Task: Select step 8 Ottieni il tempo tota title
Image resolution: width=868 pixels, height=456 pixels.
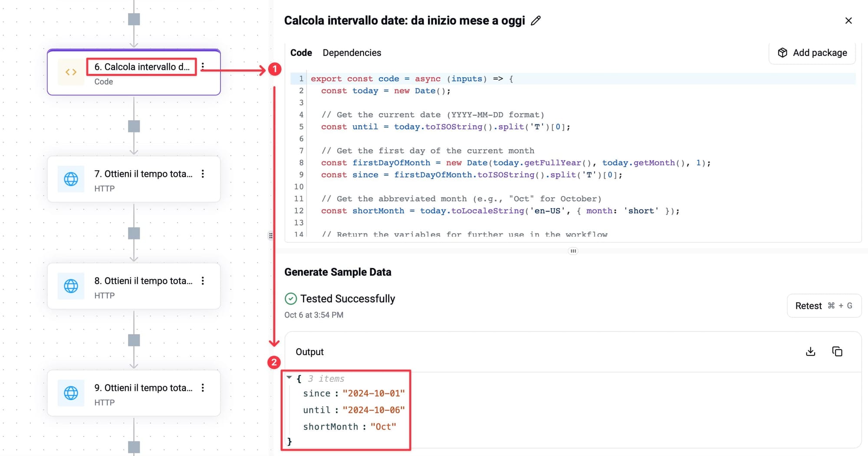Action: 143,281
